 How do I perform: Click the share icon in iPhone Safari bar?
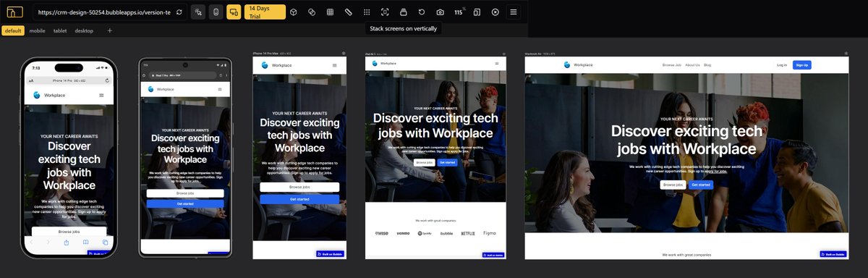67,242
